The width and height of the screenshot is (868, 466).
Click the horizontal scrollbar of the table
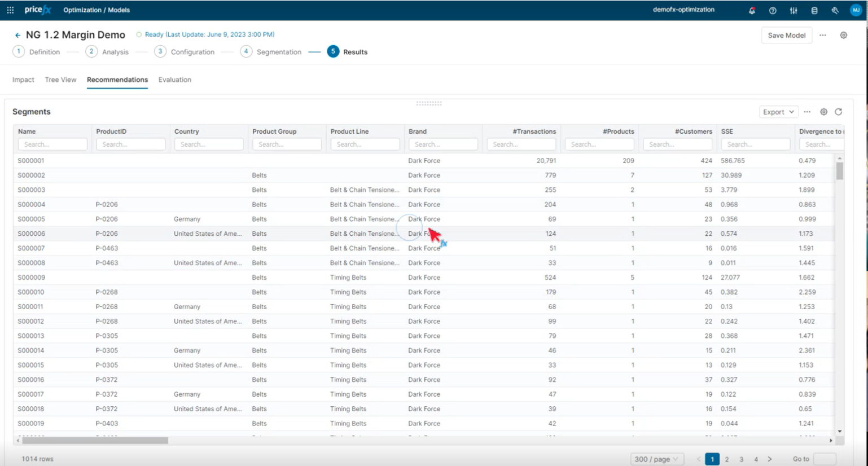(x=95, y=441)
